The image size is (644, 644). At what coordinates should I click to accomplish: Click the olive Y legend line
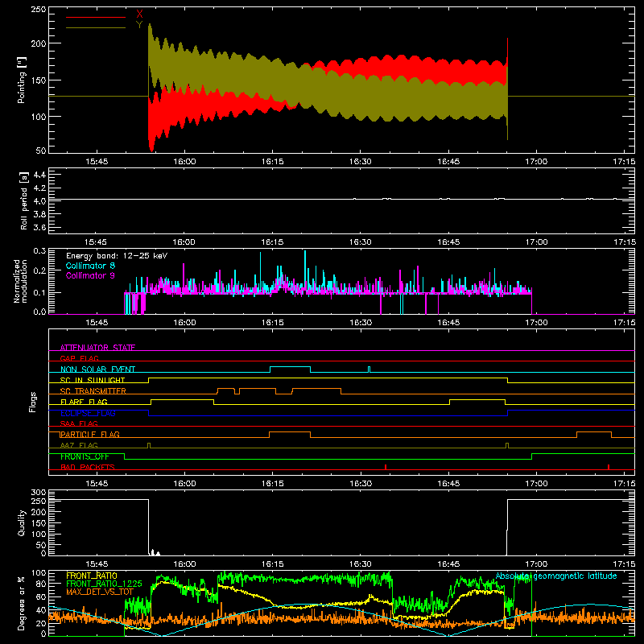(96, 28)
